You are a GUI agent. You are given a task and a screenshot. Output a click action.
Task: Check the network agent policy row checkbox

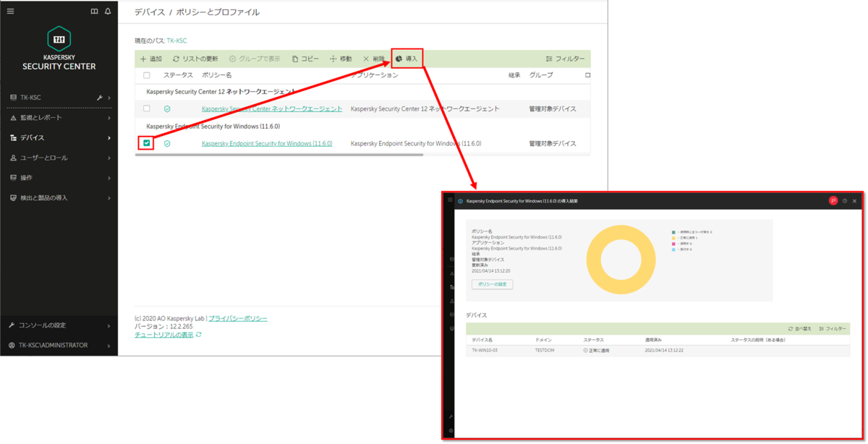coord(147,109)
